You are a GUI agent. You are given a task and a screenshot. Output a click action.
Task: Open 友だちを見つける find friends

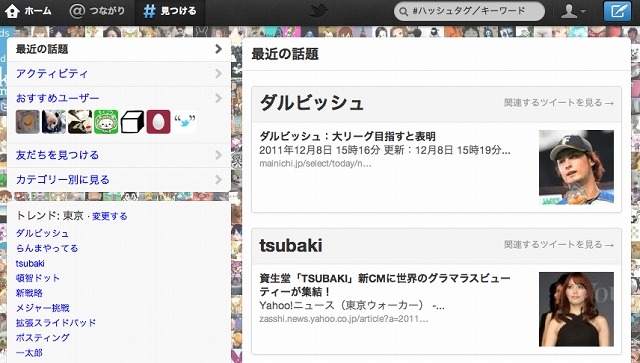pyautogui.click(x=119, y=155)
